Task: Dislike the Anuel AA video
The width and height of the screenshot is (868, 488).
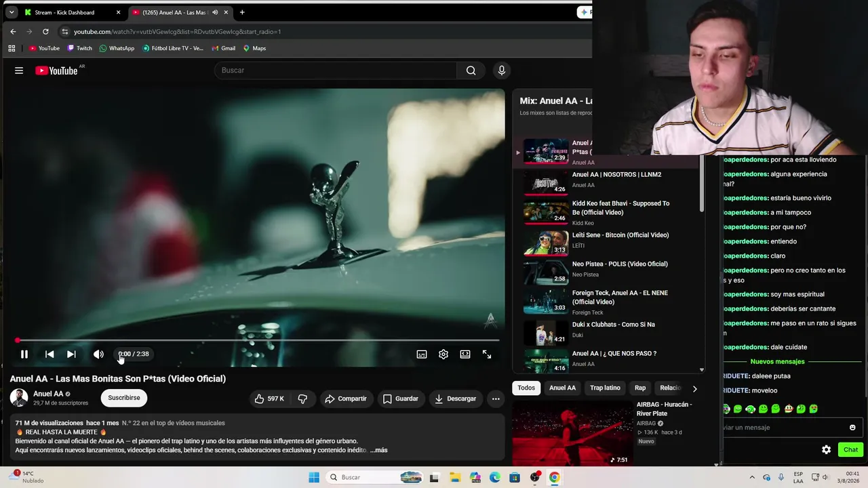Action: 302,399
